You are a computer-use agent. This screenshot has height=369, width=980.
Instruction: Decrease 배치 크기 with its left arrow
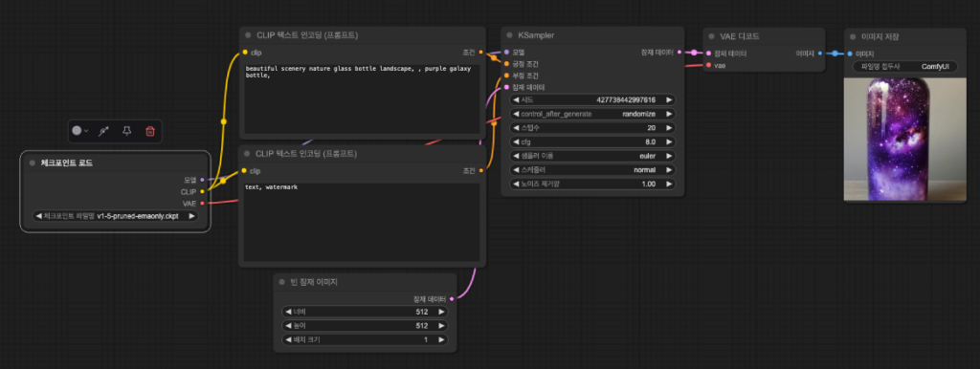[289, 339]
